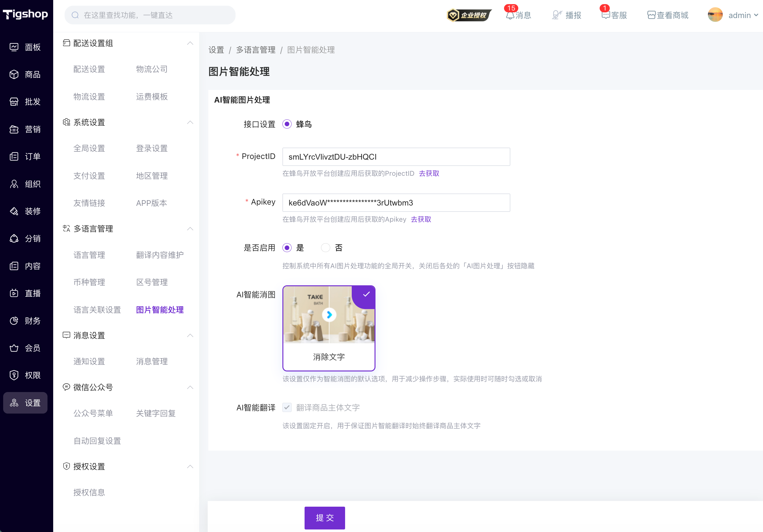Open the 内容 content icon

point(14,266)
